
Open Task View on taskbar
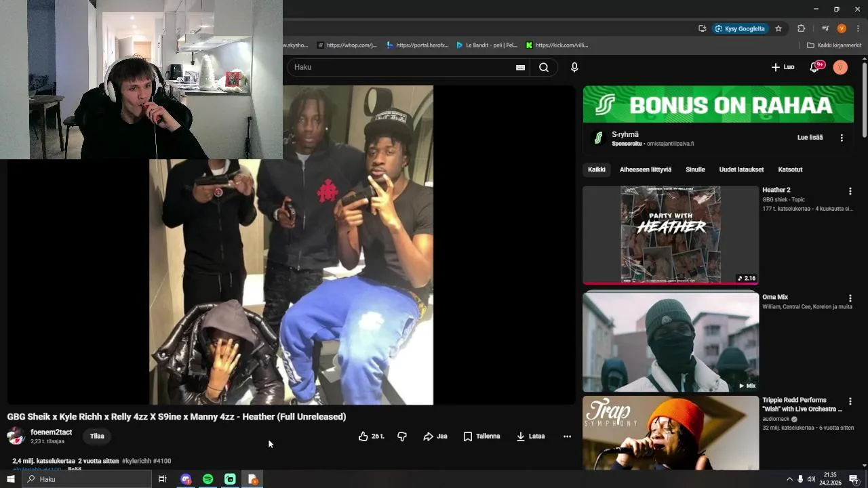point(163,479)
